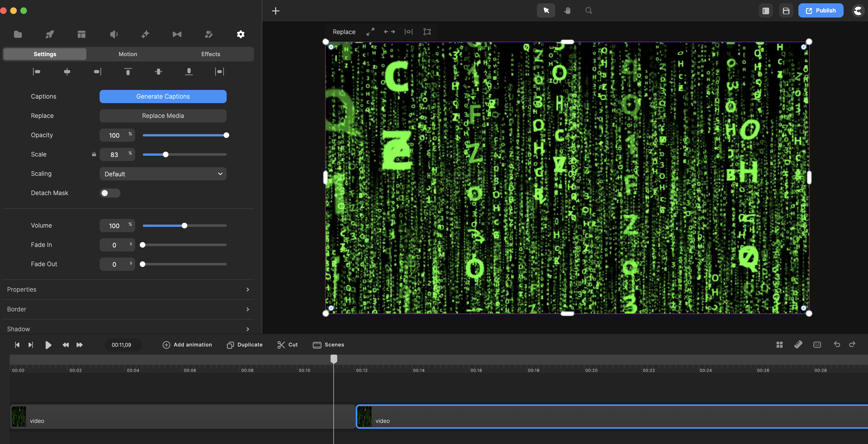Image resolution: width=868 pixels, height=444 pixels.
Task: Click the center-fit canvas toolbar icon
Action: (408, 32)
